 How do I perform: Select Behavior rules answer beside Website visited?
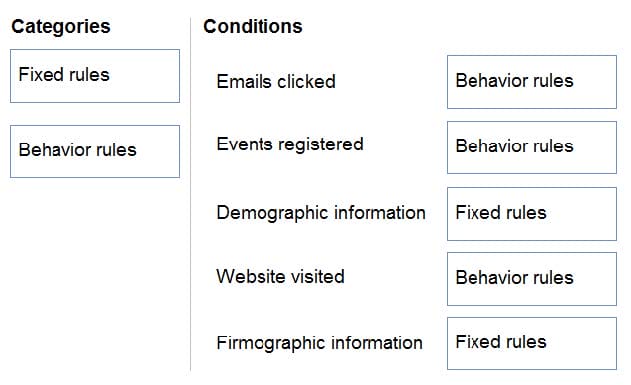[x=532, y=279]
